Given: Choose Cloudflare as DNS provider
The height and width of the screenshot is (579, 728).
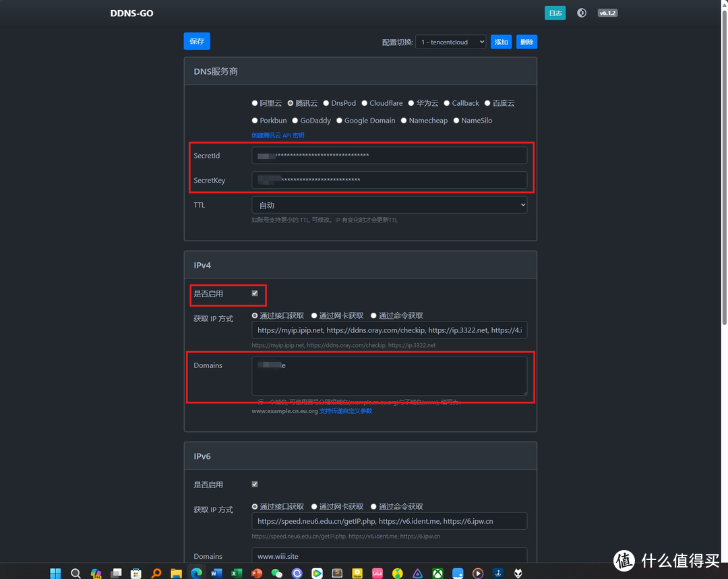Looking at the screenshot, I should [x=365, y=103].
